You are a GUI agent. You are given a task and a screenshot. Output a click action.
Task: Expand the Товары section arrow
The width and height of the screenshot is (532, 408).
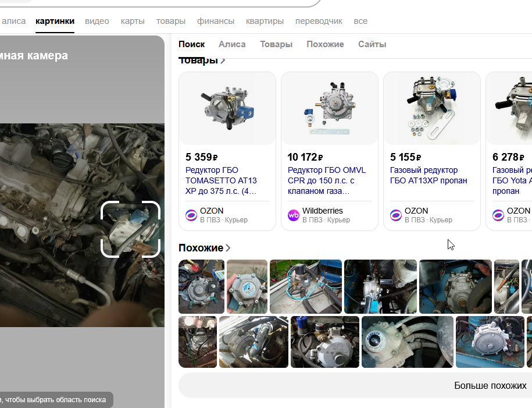[223, 61]
